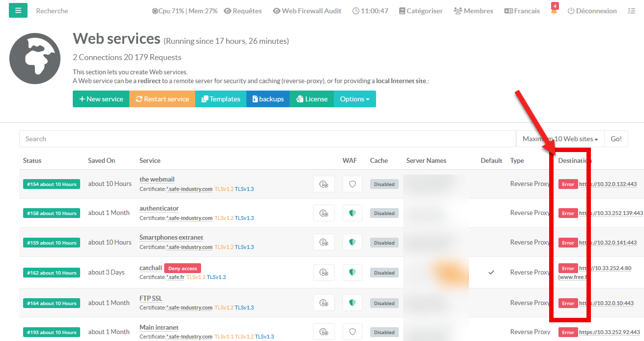Open the Maximum 10 Web sites dropdown

point(560,139)
